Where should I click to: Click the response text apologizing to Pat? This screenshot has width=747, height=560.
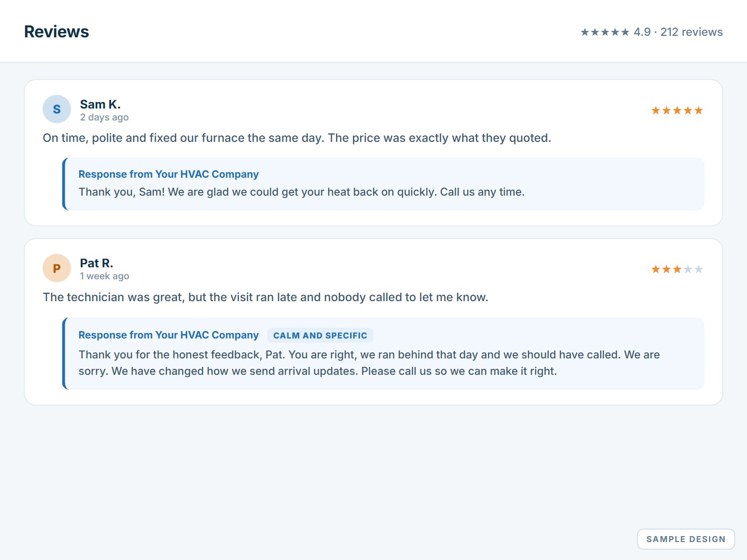[369, 363]
